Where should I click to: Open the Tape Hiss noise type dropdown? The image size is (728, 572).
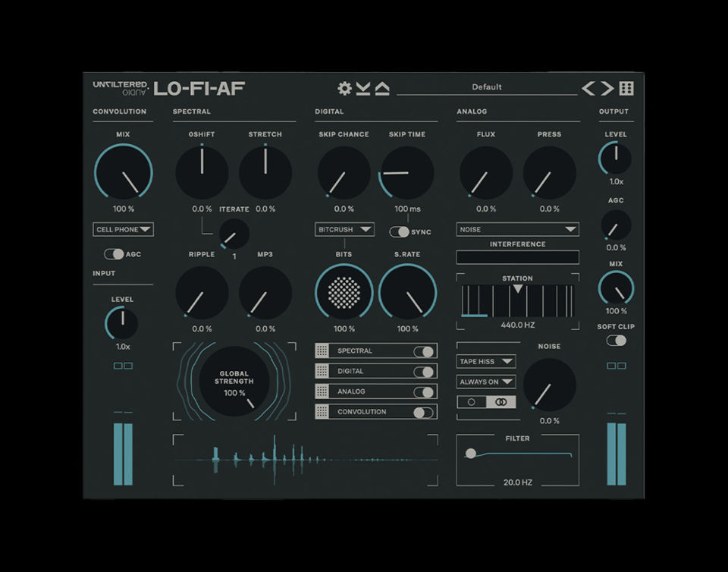486,362
